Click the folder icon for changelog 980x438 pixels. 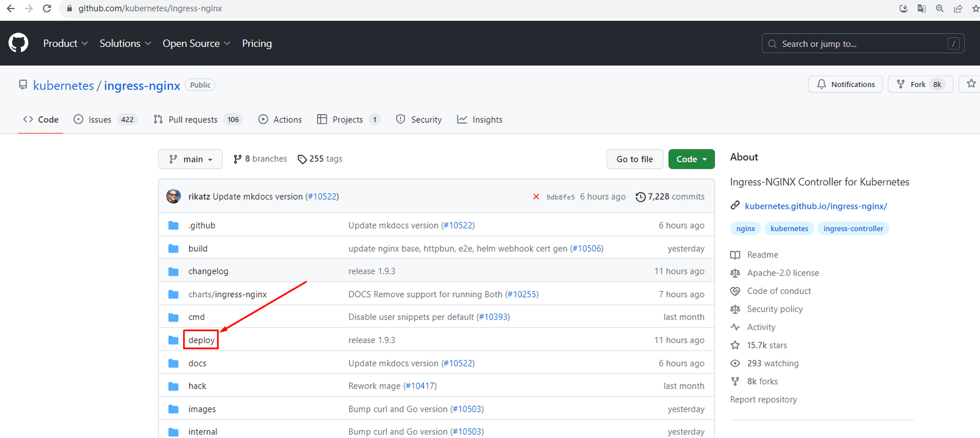tap(173, 271)
